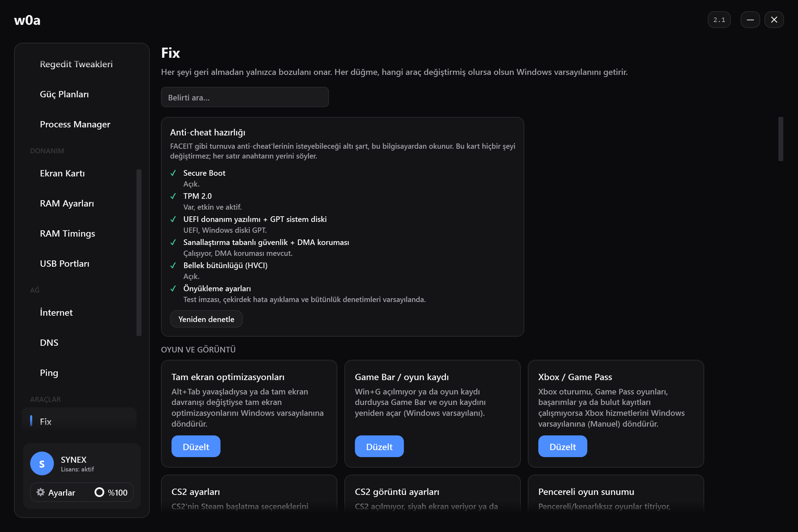
Task: Click the Bellek bütünlüğü (HVCI) checkmark icon
Action: [x=173, y=265]
